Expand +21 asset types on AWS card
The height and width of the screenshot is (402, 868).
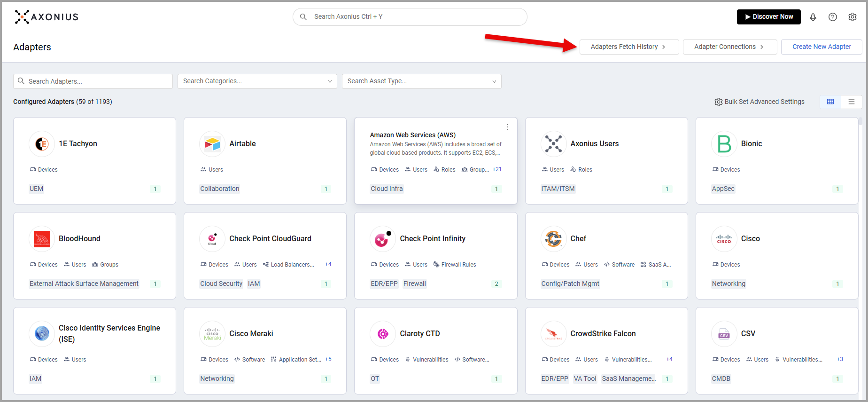click(x=497, y=169)
